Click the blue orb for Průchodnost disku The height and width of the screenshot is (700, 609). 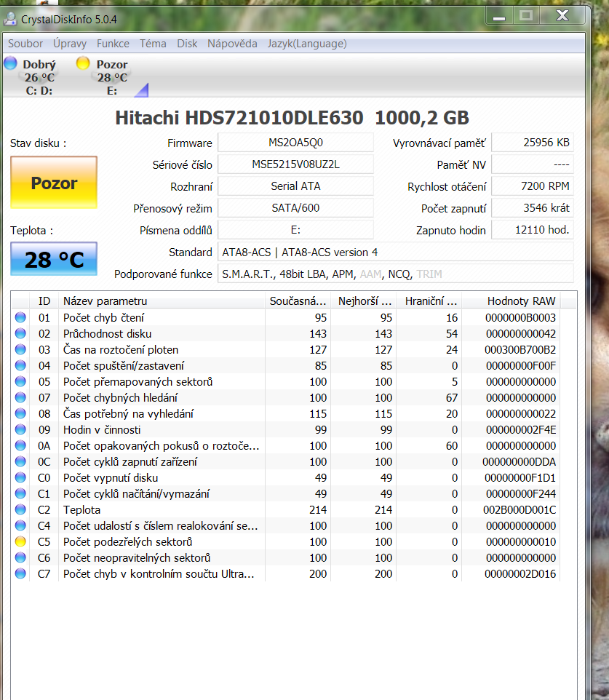20,333
